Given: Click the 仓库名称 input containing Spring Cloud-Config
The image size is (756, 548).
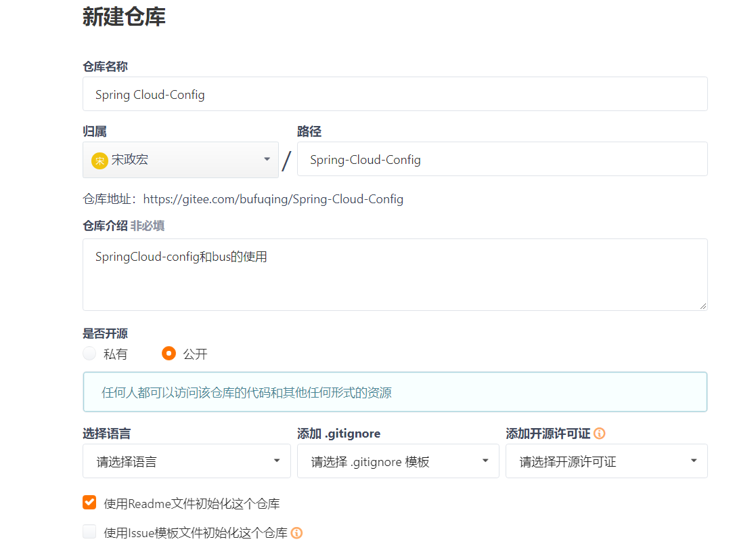Looking at the screenshot, I should pyautogui.click(x=395, y=94).
